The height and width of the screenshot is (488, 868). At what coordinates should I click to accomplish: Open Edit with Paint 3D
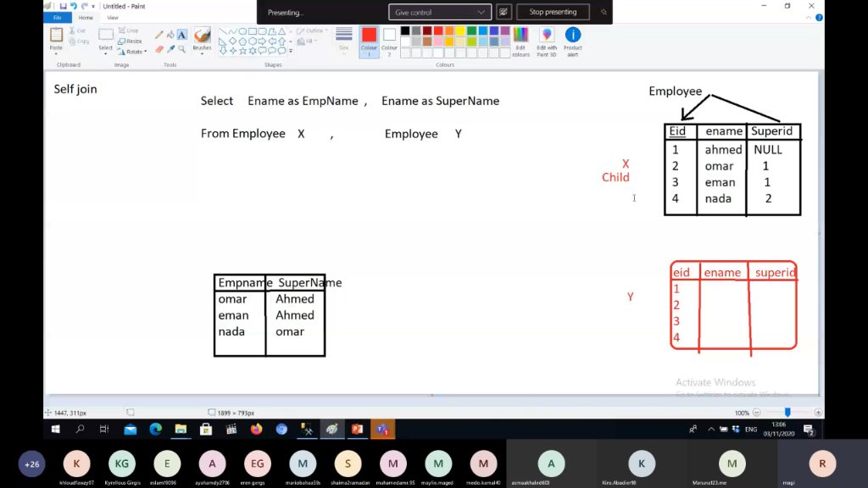[x=547, y=42]
